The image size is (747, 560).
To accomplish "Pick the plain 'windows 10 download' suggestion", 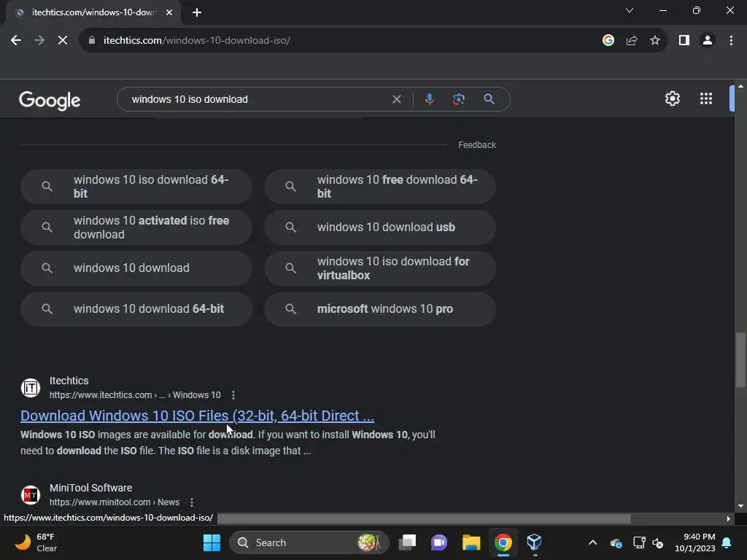I will point(136,268).
